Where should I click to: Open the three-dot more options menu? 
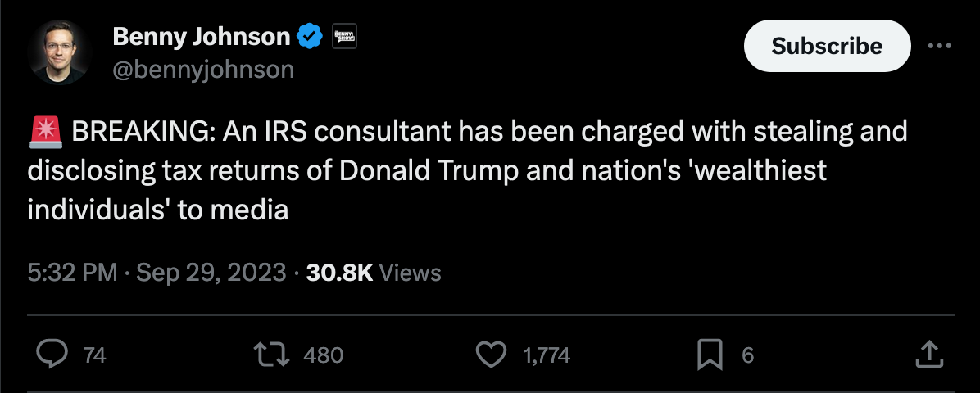point(939,46)
